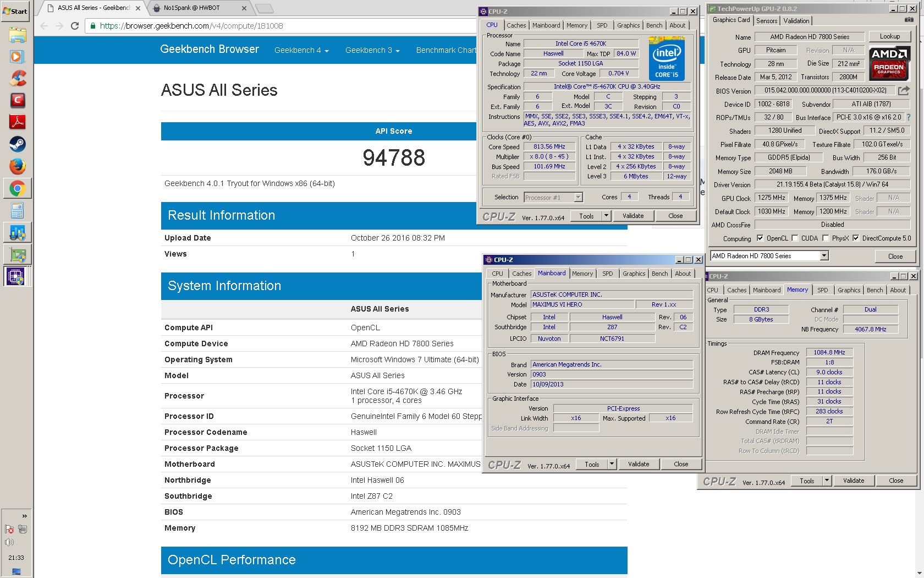Click the Intel Core i5 logo in CPU-Z
924x578 pixels.
click(667, 58)
